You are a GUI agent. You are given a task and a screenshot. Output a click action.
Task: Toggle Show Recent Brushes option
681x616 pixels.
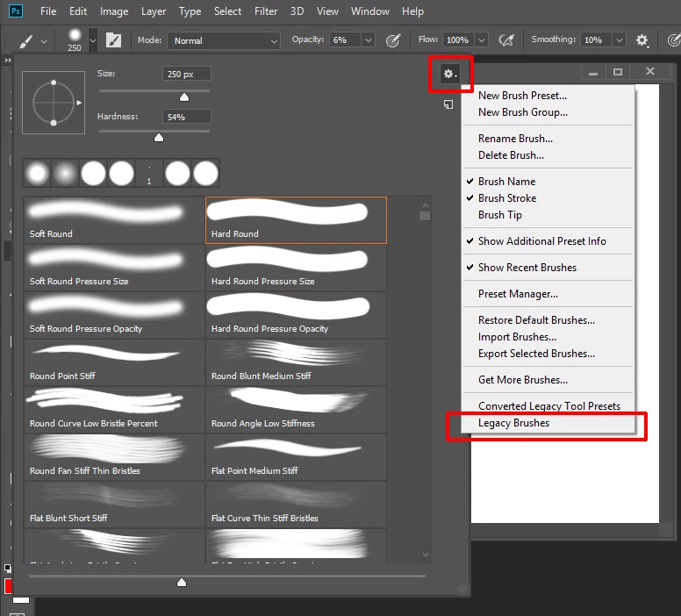pos(548,268)
